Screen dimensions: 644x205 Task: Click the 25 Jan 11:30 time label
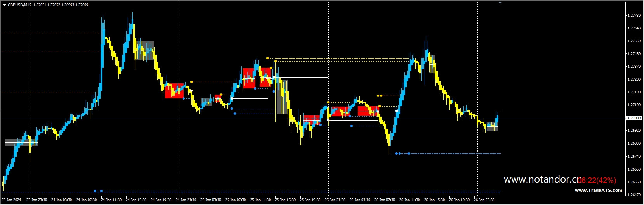point(260,200)
